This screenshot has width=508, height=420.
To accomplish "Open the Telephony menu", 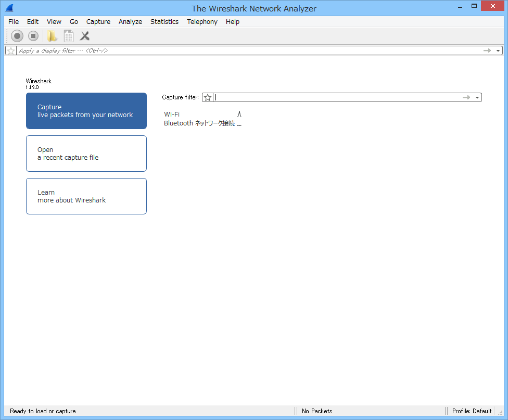I will 202,21.
